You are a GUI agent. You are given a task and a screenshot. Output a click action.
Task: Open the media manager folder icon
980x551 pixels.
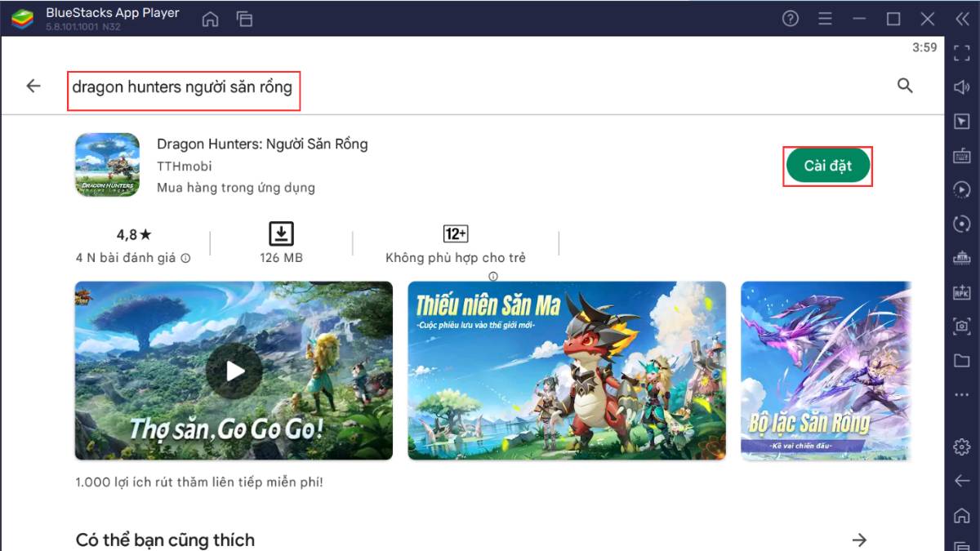click(x=961, y=358)
